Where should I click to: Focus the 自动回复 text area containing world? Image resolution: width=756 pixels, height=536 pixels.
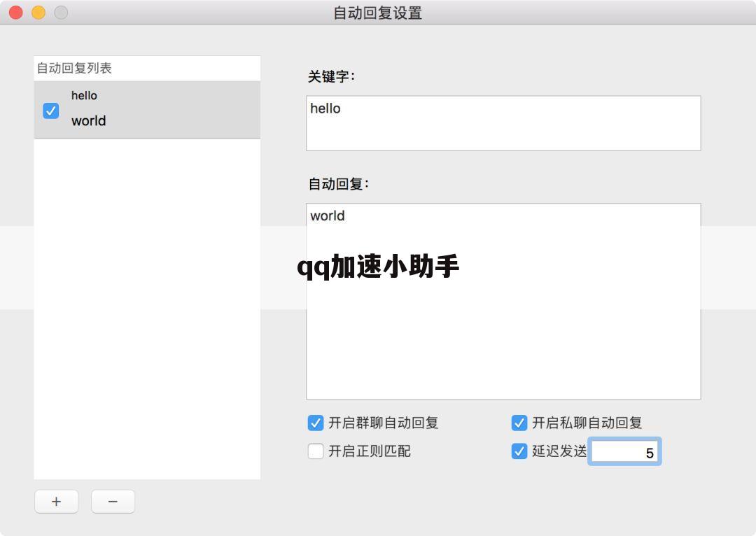point(503,302)
